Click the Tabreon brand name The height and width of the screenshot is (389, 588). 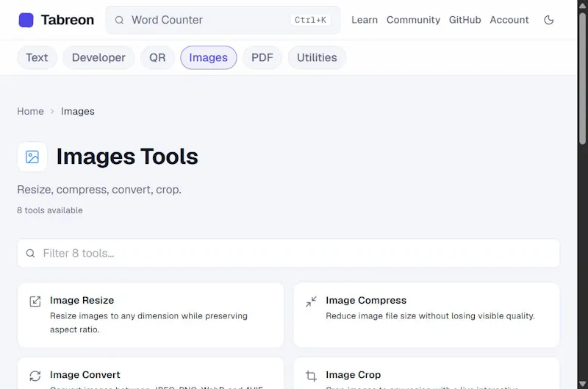click(x=68, y=20)
